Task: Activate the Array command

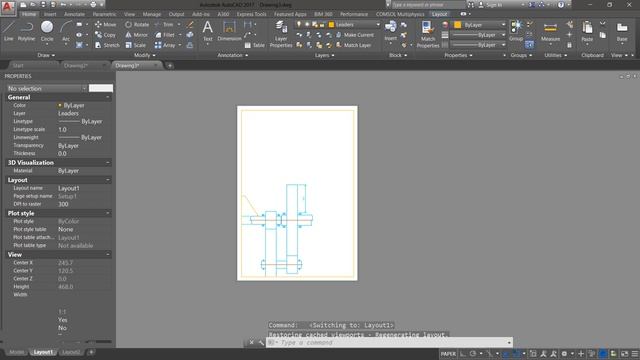Action: click(165, 45)
